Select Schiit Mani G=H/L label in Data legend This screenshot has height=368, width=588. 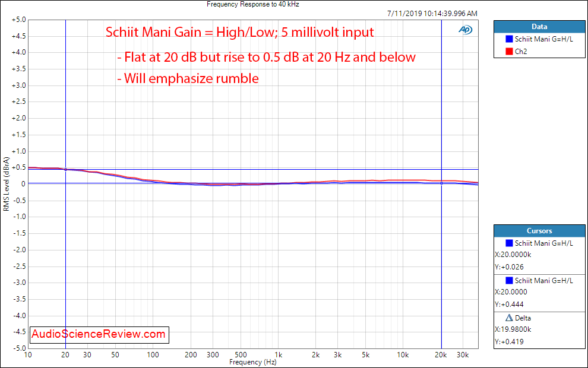coord(543,39)
